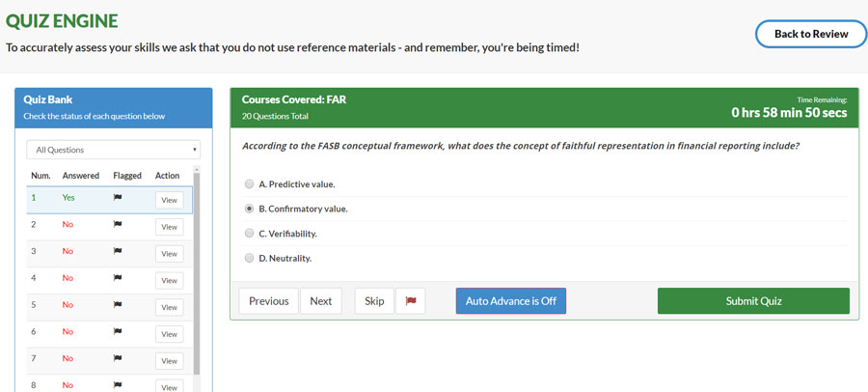868x392 pixels.
Task: Skip the current question
Action: point(374,301)
